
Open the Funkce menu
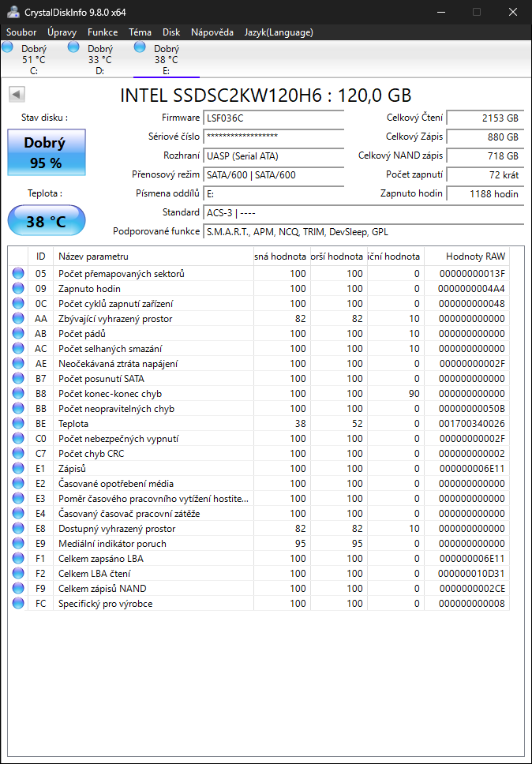pyautogui.click(x=103, y=32)
